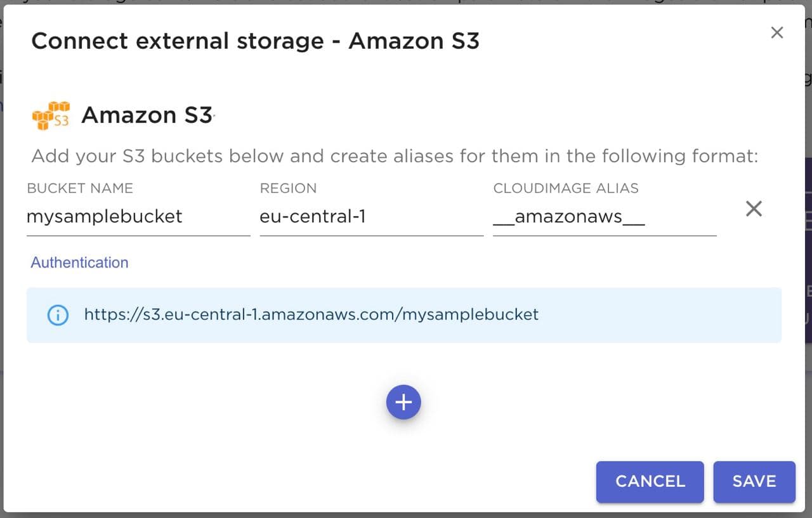
Task: Click the Amazon S3 heading beside the logo
Action: click(147, 115)
